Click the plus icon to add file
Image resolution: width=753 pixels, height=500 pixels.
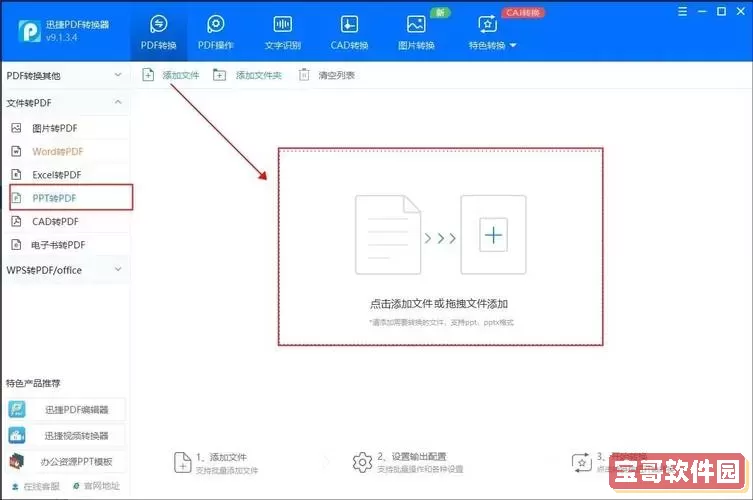(493, 235)
